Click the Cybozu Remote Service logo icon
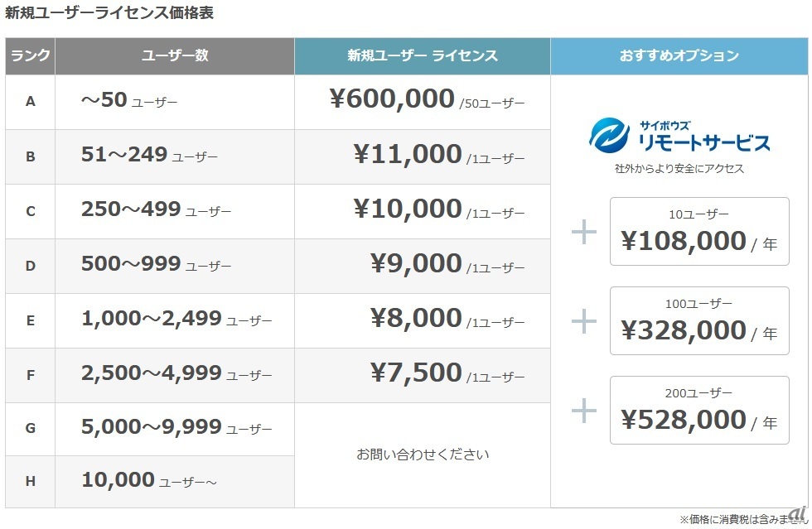 tap(609, 135)
